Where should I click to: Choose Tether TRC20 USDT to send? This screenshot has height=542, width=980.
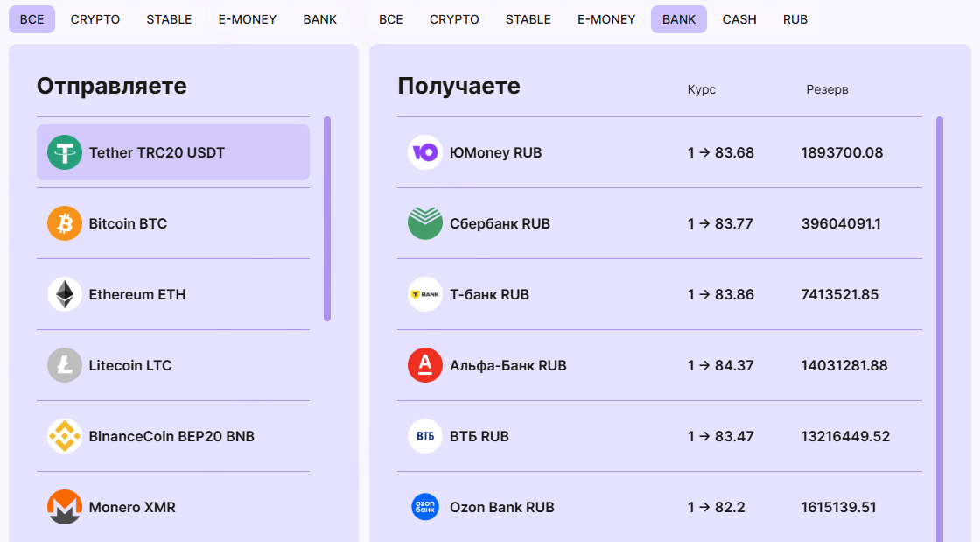pos(173,152)
